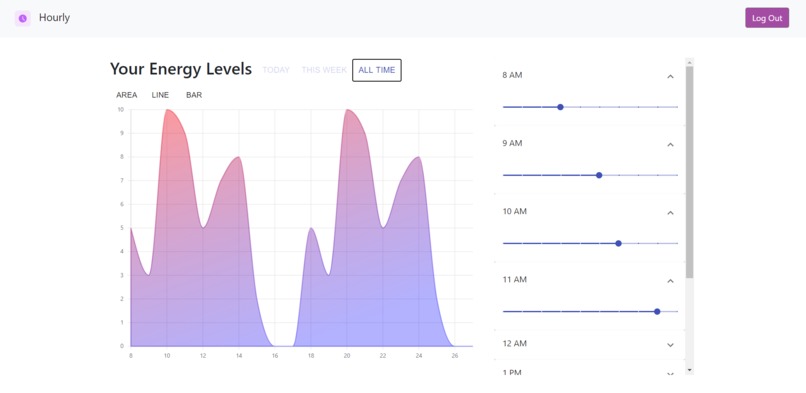This screenshot has width=806, height=393.
Task: Click the Hourly clock logo icon
Action: click(x=23, y=18)
